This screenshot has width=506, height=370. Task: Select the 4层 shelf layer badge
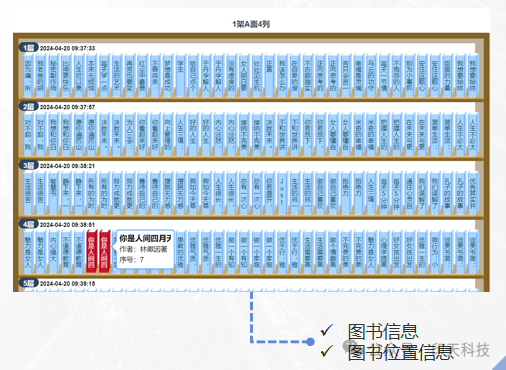pos(28,224)
